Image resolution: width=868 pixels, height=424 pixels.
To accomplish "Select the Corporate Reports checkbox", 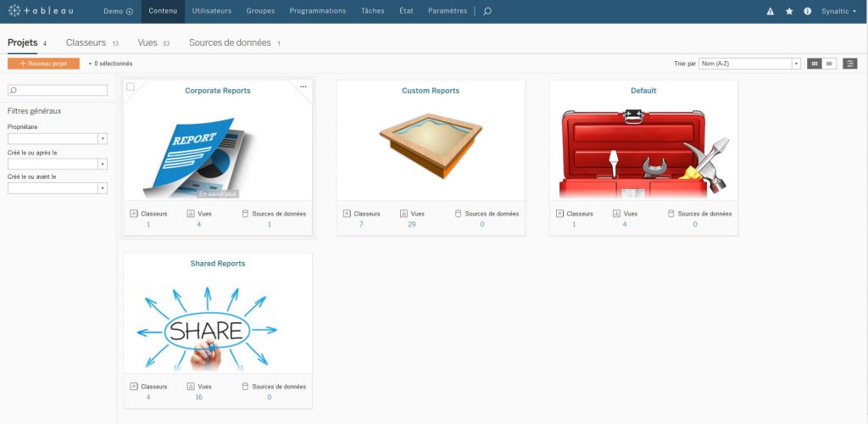I will (131, 86).
